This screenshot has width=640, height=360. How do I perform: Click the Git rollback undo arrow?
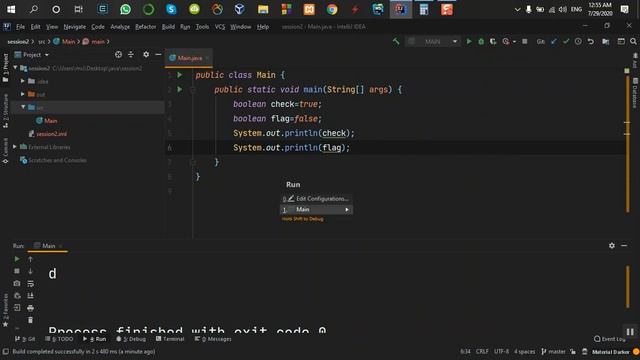pyautogui.click(x=591, y=42)
